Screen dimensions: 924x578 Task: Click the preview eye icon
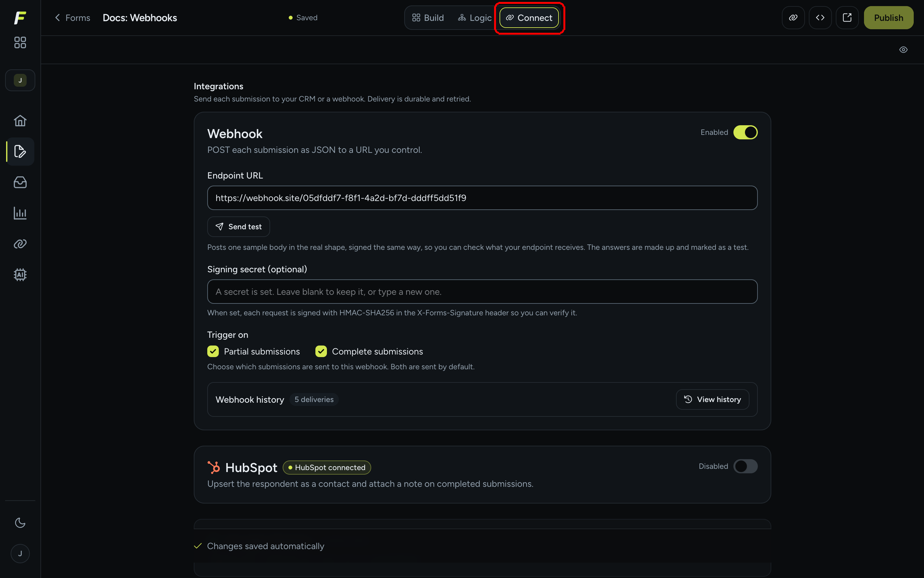click(x=903, y=50)
